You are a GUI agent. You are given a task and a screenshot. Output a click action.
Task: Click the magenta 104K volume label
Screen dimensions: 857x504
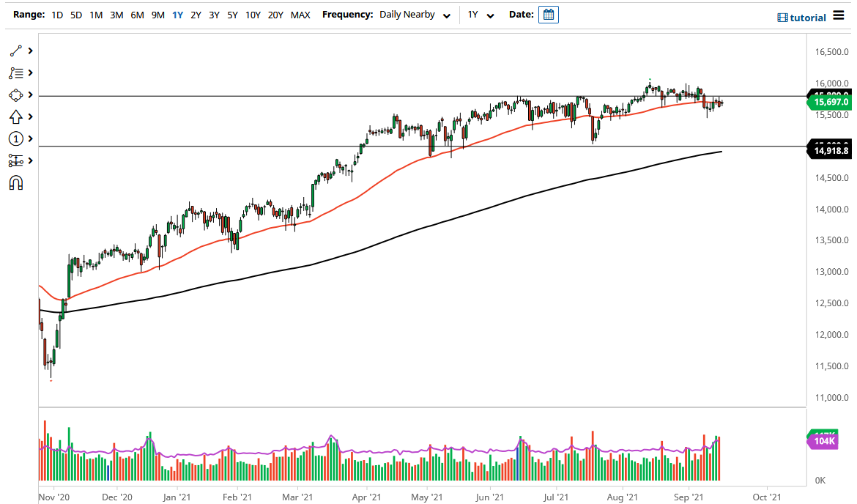pos(823,441)
